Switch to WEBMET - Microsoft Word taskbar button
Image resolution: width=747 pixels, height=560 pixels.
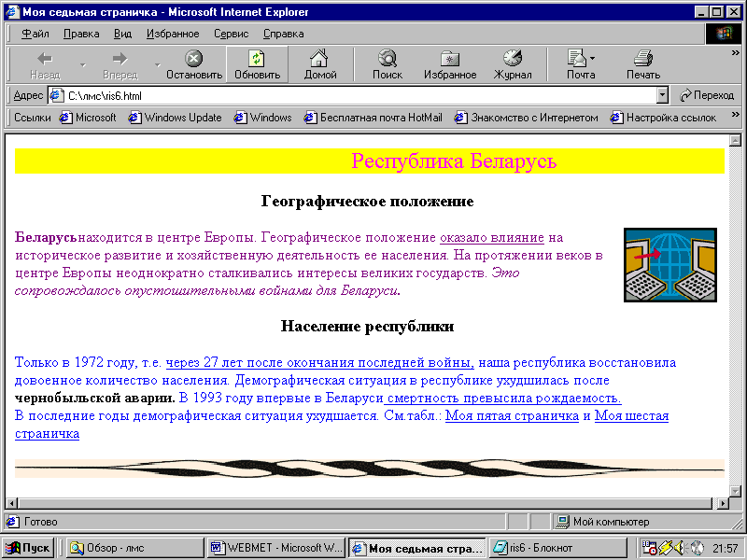(x=276, y=548)
